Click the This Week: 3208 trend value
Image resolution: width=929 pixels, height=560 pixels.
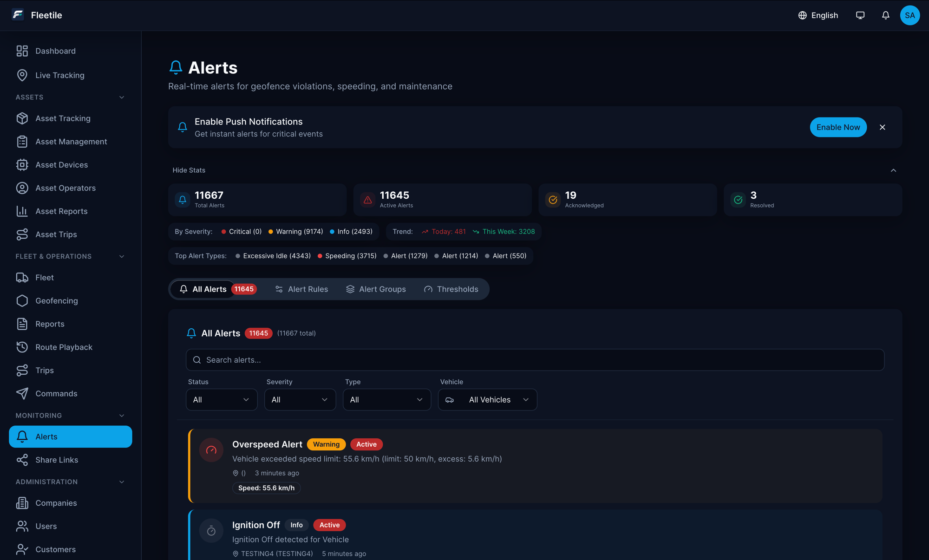coord(504,232)
